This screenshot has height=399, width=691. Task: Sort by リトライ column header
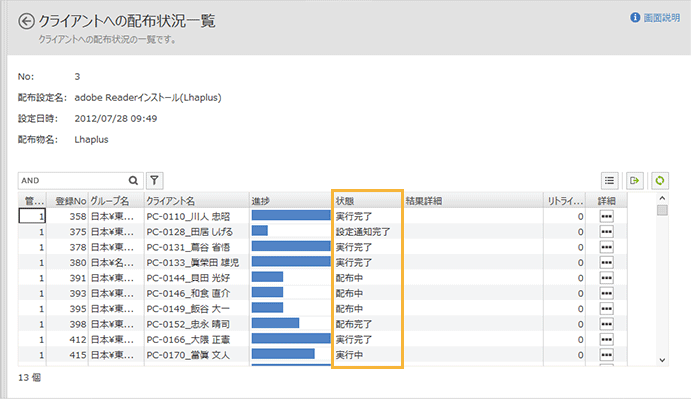click(565, 201)
